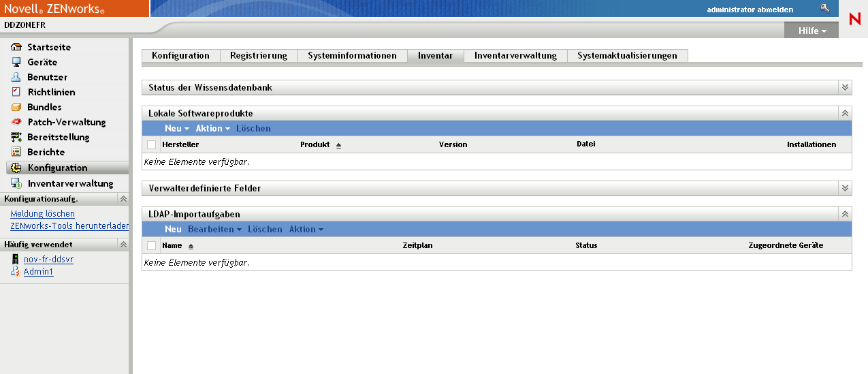This screenshot has height=374, width=868.
Task: Click the Inventarverwaltung sidebar icon
Action: (16, 183)
